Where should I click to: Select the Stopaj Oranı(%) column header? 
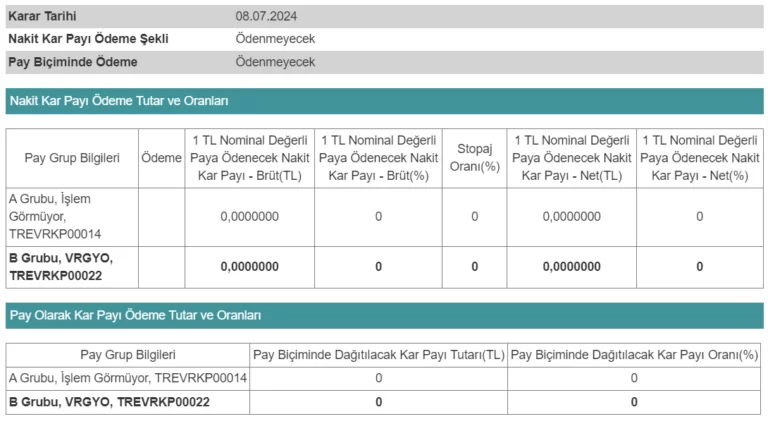474,158
